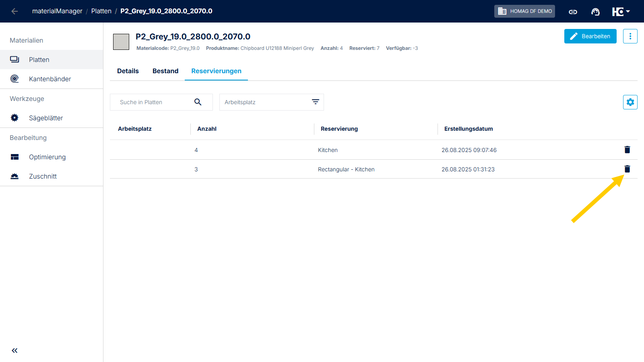Click the Kantenbänder roll icon
The image size is (644, 362).
[14, 79]
